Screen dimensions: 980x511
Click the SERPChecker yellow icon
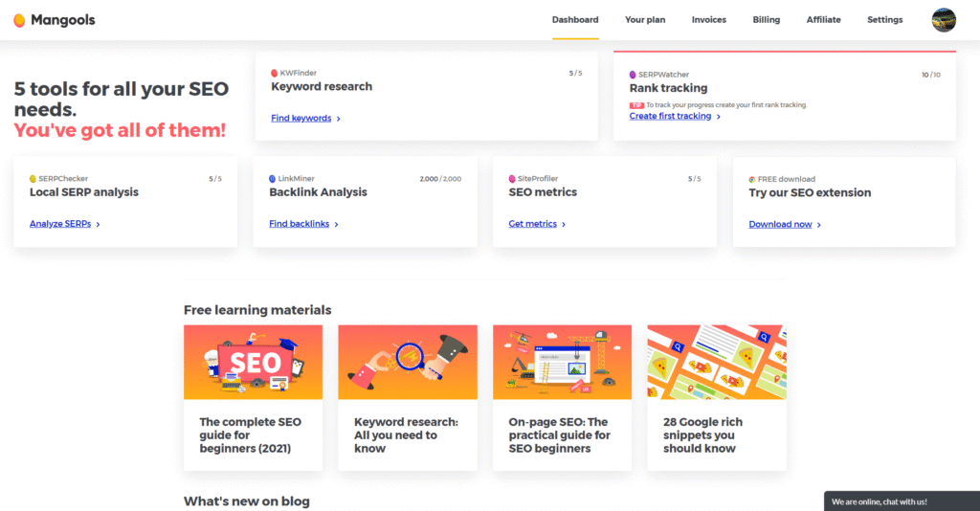pyautogui.click(x=33, y=179)
